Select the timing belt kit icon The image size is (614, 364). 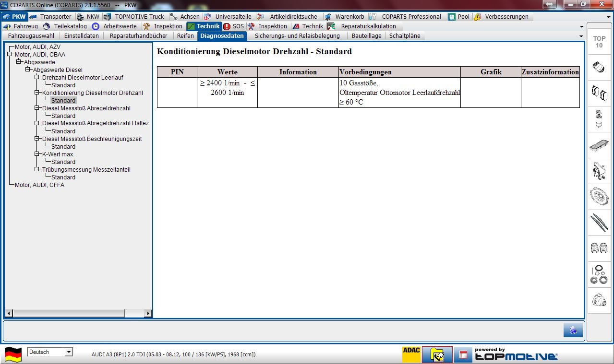599,170
